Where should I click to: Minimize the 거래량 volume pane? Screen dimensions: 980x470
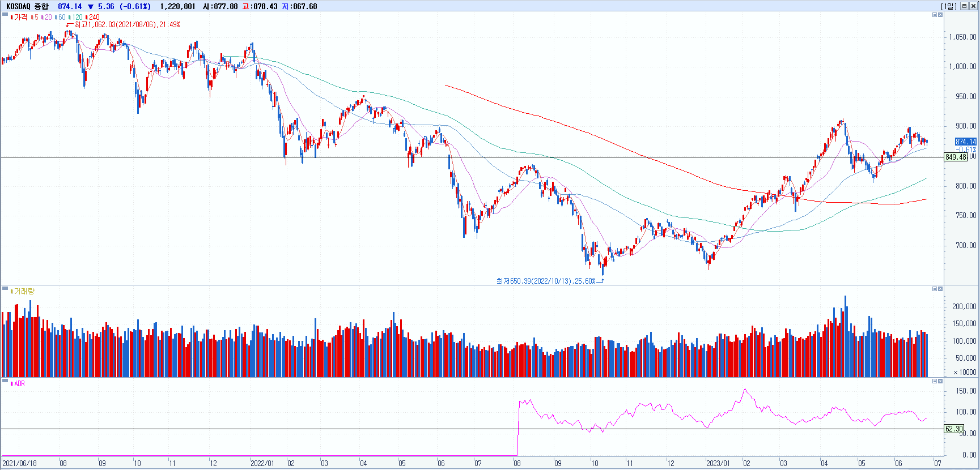[935, 289]
